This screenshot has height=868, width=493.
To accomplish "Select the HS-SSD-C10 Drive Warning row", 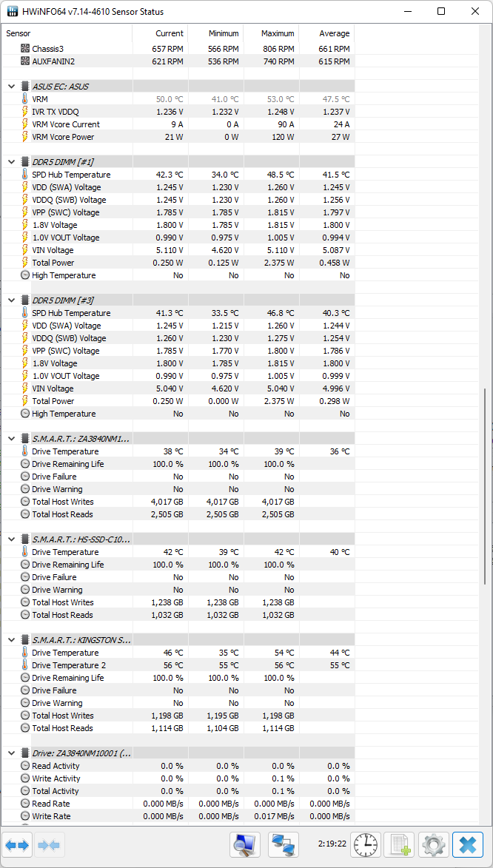I will click(x=177, y=590).
